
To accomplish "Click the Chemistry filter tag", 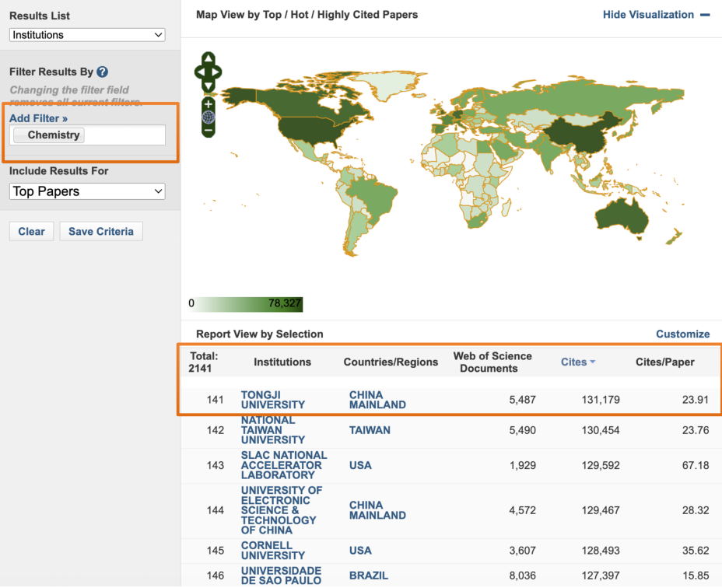I will (x=50, y=135).
